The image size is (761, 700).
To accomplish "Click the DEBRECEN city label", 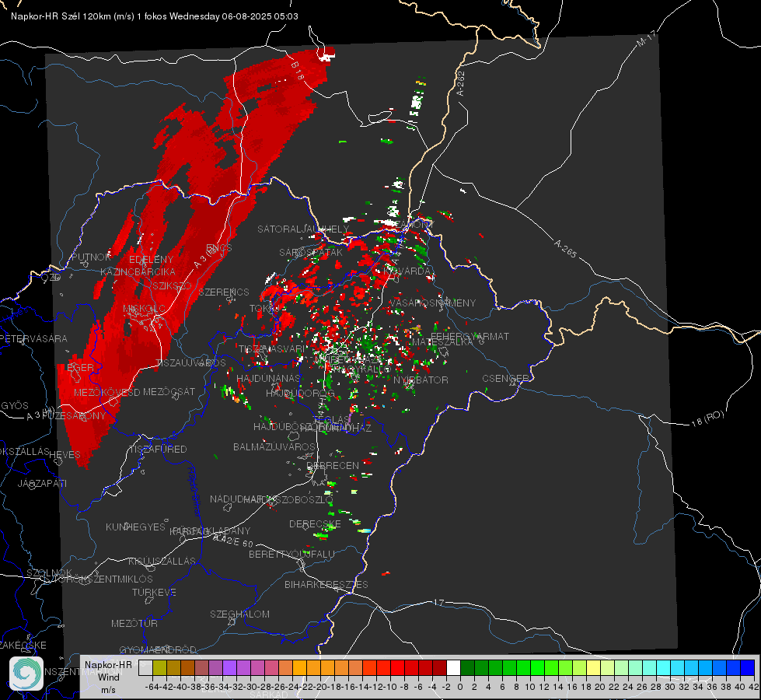I will tap(333, 465).
